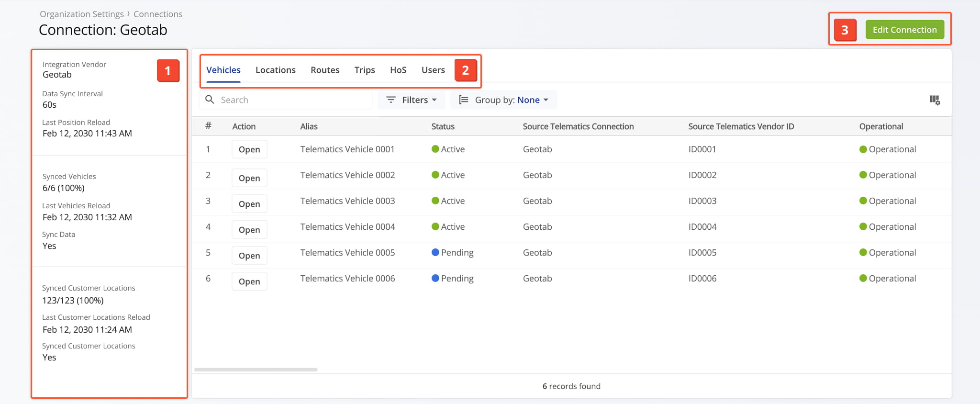Switch to the Locations tab
This screenshot has height=404, width=980.
pos(275,70)
